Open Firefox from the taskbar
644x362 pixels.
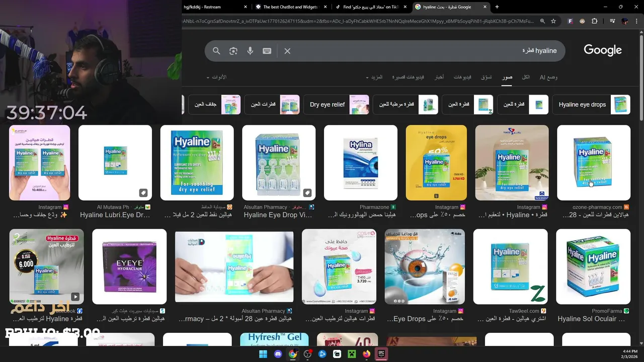point(367,354)
